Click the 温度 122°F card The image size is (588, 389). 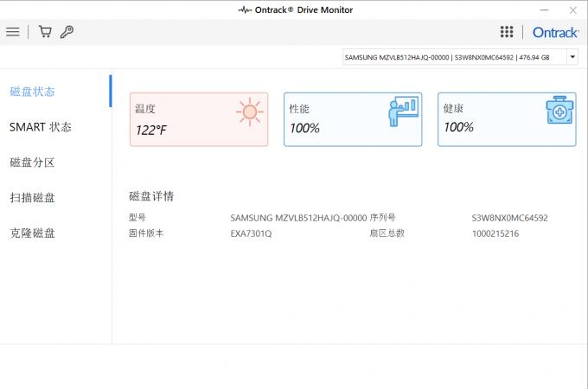pyautogui.click(x=199, y=119)
